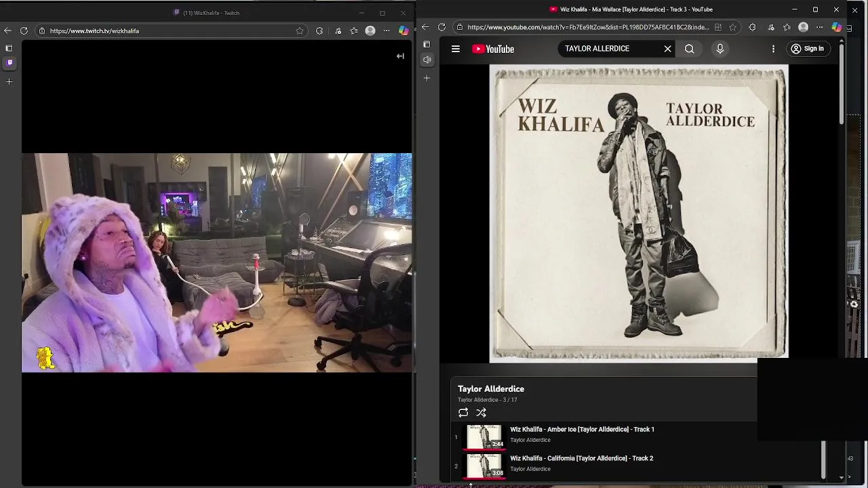Image resolution: width=868 pixels, height=488 pixels.
Task: Play California Track 2 from the playlist
Action: pyautogui.click(x=581, y=458)
